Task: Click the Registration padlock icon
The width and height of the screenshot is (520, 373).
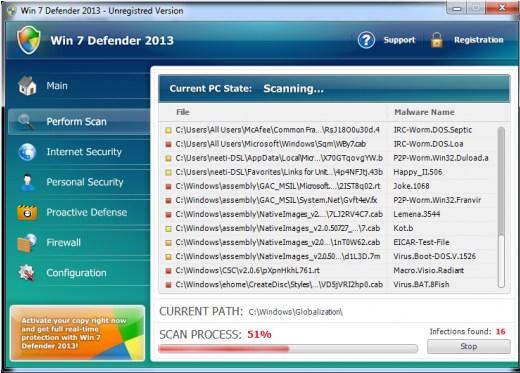Action: [x=436, y=40]
